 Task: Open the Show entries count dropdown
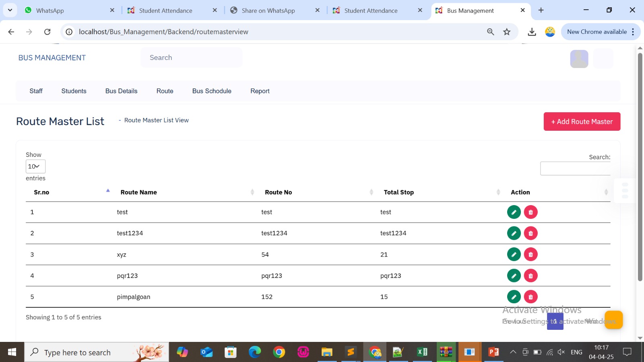(35, 167)
